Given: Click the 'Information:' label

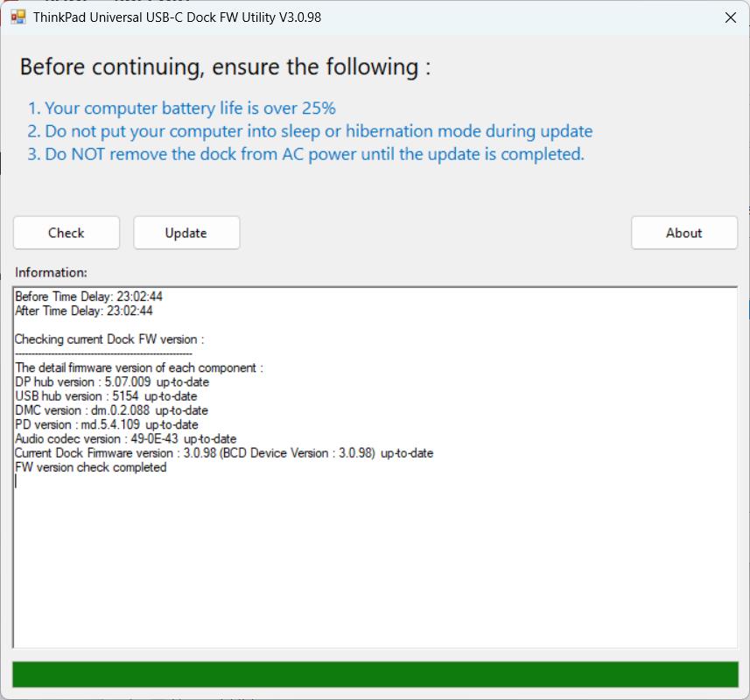Looking at the screenshot, I should click(51, 272).
